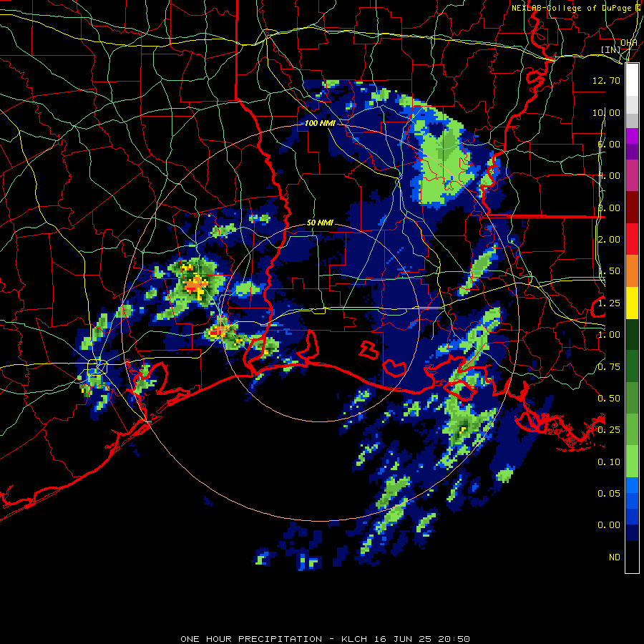Click the 3.00 legend value

[609, 208]
